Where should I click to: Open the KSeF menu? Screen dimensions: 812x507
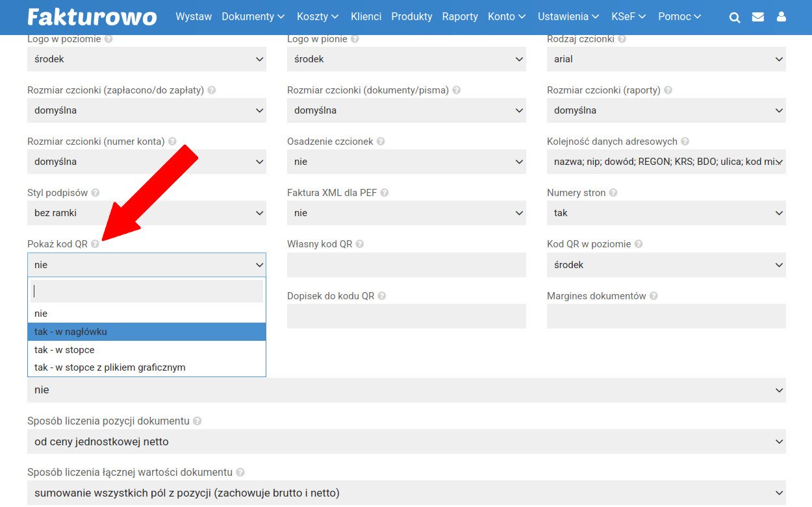(628, 17)
